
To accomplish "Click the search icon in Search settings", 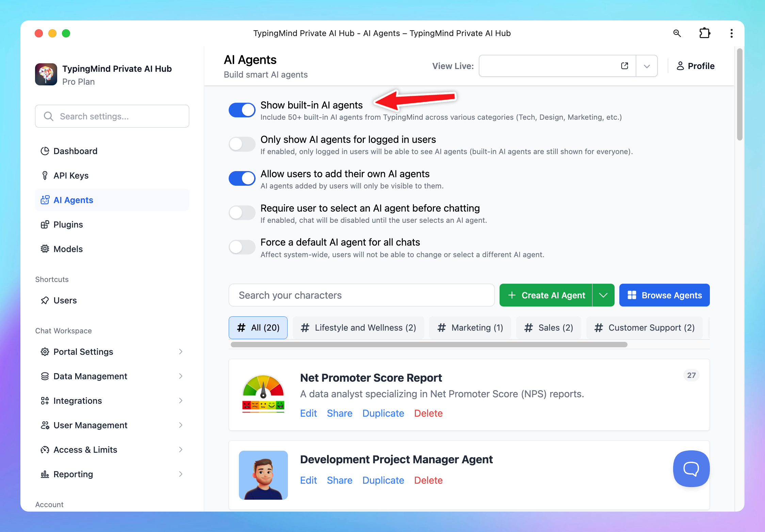I will click(x=48, y=116).
